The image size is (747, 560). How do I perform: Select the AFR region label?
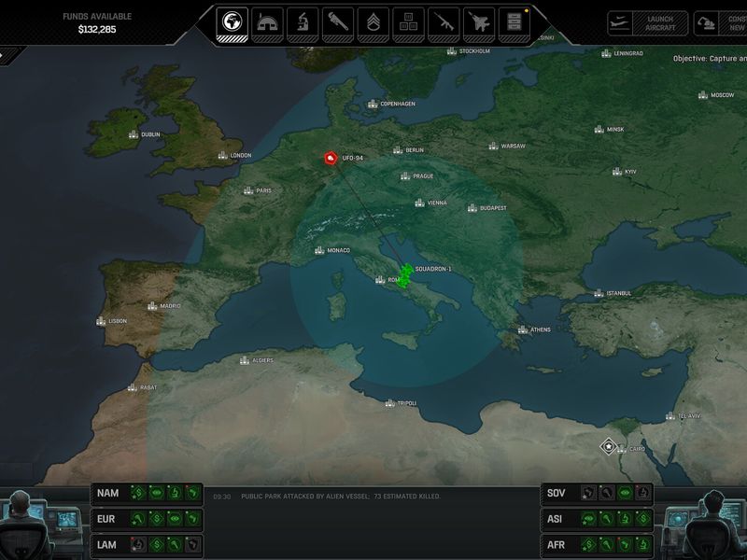[x=556, y=545]
